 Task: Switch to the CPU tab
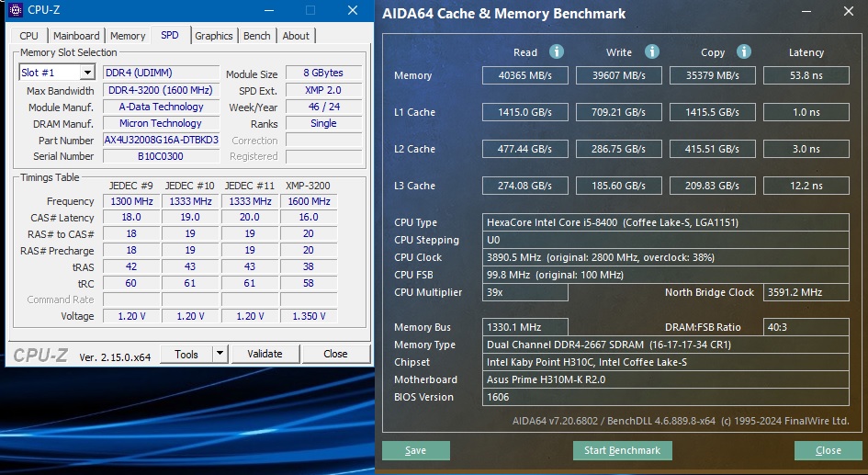click(x=28, y=36)
